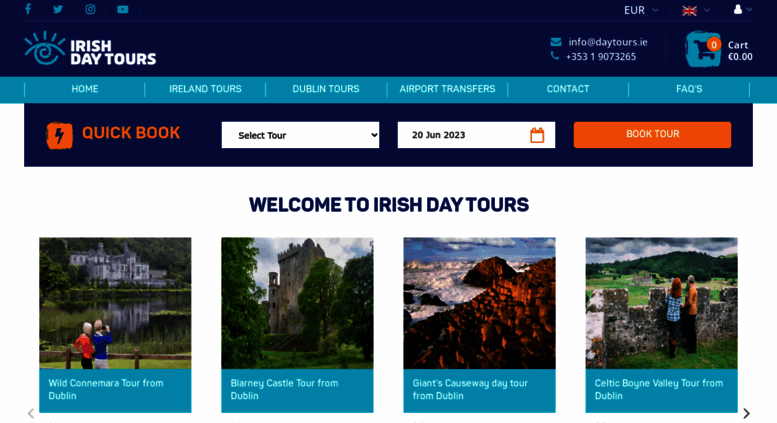Click the +353 1 9073265 phone link
The height and width of the screenshot is (423, 777).
coord(601,56)
